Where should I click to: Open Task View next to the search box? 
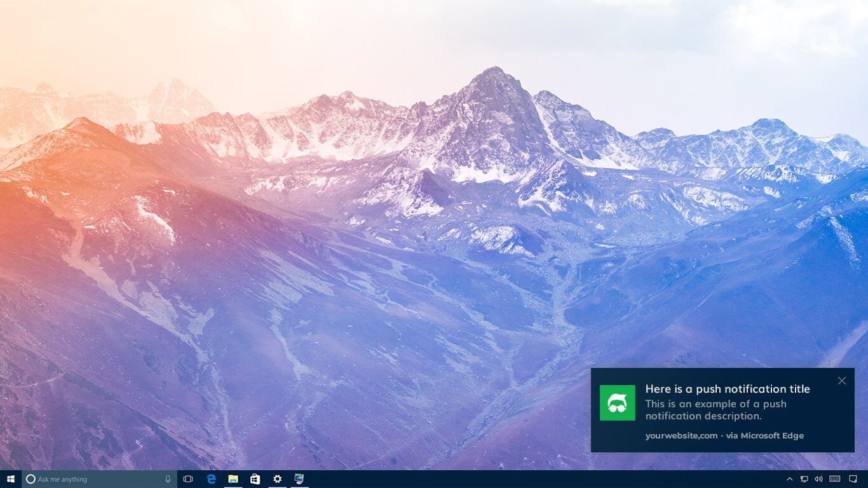(x=188, y=478)
